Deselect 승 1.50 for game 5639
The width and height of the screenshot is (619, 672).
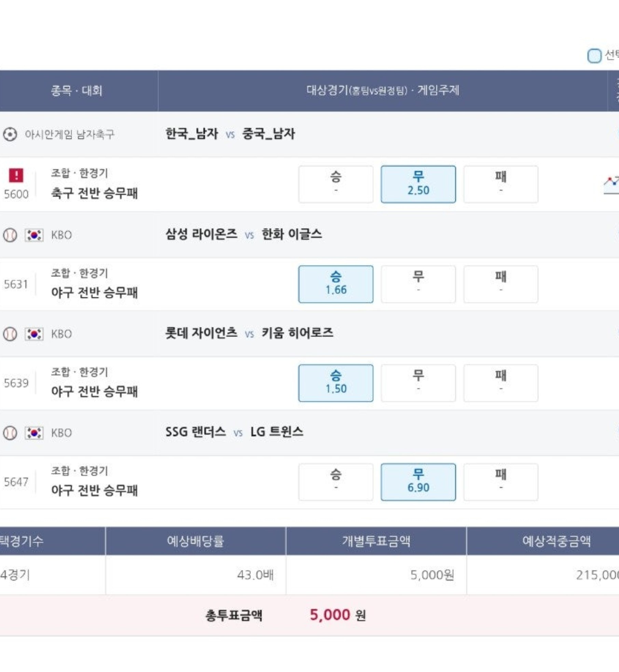click(336, 383)
